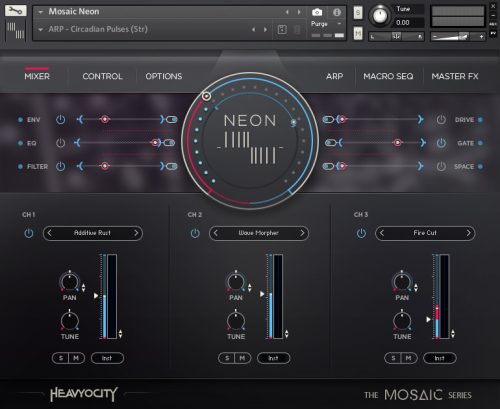The height and width of the screenshot is (409, 500).
Task: Click CH 1 pan stepper arrows
Action: (83, 288)
